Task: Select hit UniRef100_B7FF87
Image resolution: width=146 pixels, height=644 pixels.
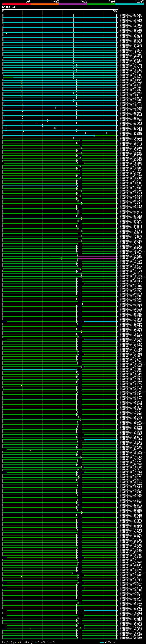Action: (x=131, y=120)
